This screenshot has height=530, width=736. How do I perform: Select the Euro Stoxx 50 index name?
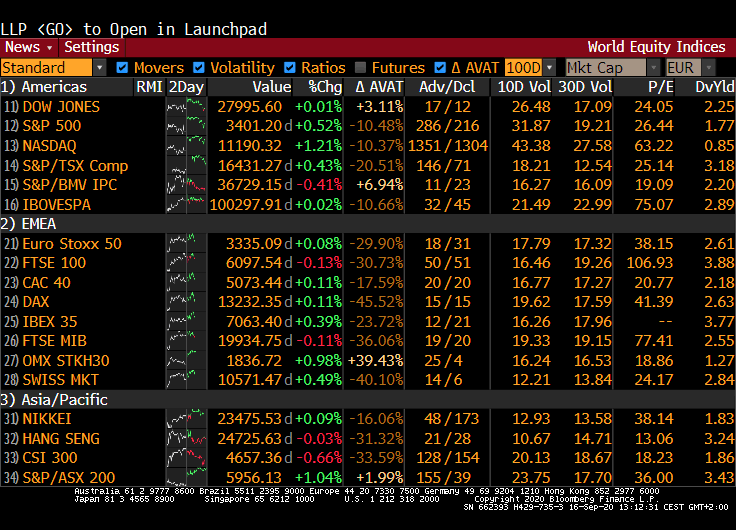tap(72, 243)
